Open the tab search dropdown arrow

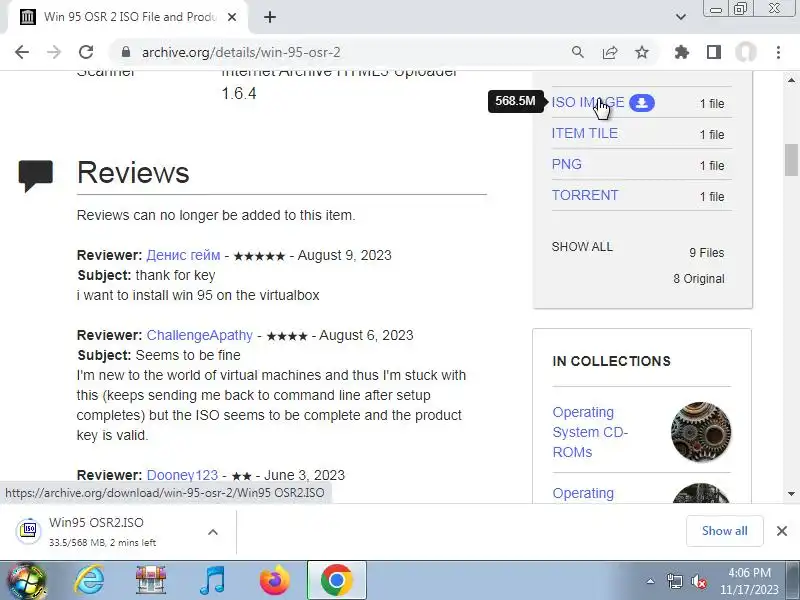[681, 17]
